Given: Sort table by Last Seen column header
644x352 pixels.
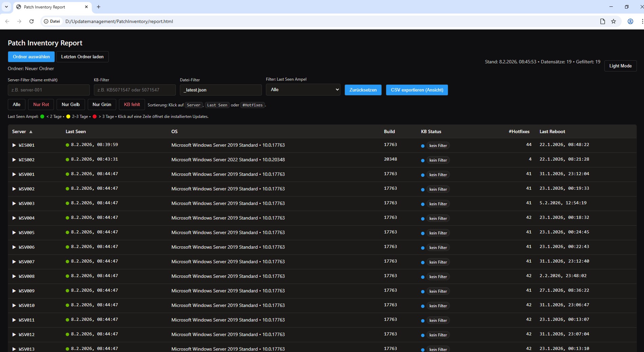Looking at the screenshot, I should pyautogui.click(x=76, y=131).
